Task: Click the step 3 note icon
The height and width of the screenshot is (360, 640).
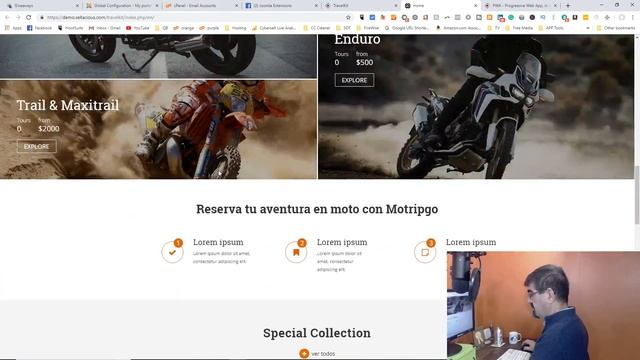Action: coord(425,252)
